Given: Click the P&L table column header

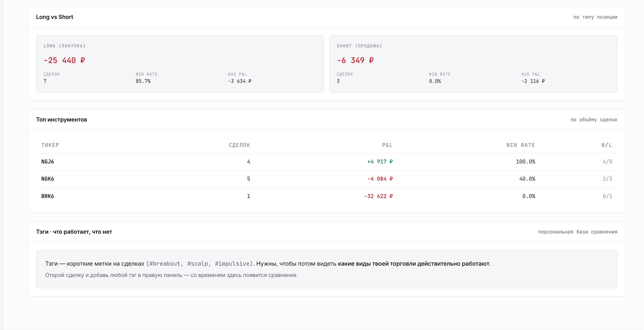Looking at the screenshot, I should 387,145.
